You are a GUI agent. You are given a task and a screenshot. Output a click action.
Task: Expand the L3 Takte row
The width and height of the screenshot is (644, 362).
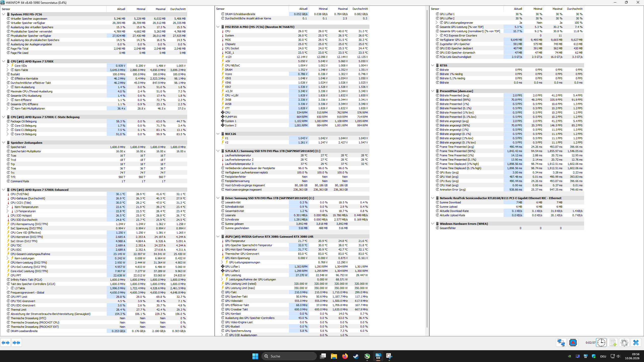coord(8,288)
